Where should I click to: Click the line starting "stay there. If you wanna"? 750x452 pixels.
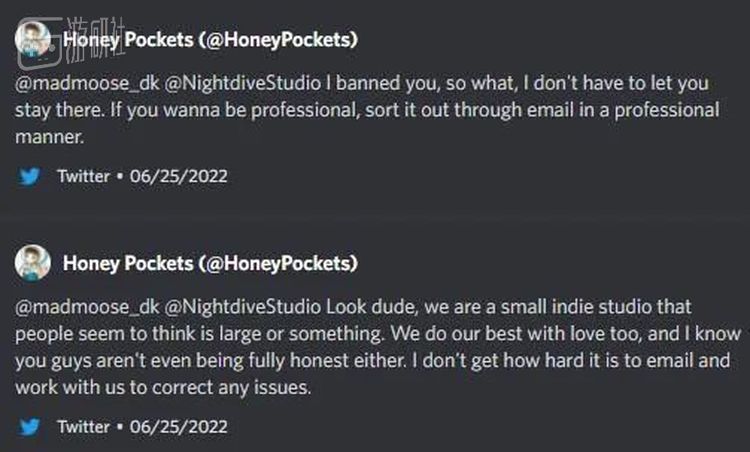[367, 110]
